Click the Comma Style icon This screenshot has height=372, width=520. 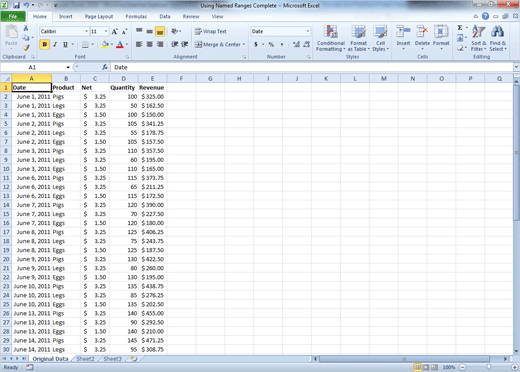point(282,44)
